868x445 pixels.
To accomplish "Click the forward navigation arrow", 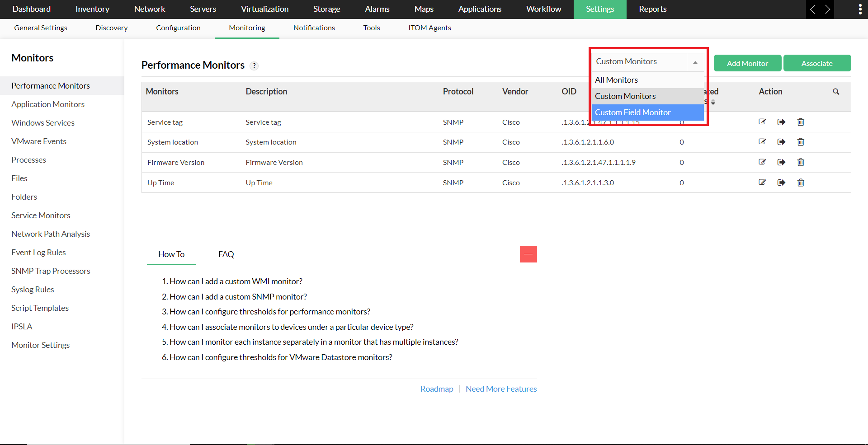I will [x=828, y=9].
